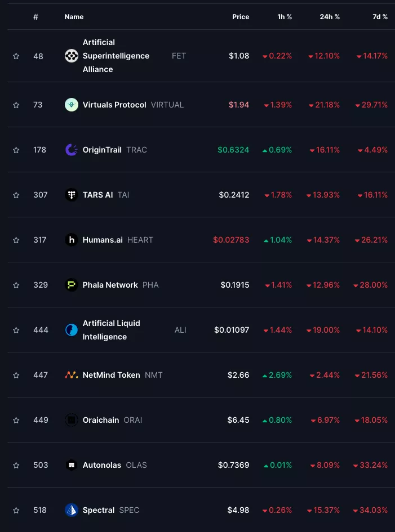
Task: Sort by the 24h % column header
Action: click(x=330, y=17)
